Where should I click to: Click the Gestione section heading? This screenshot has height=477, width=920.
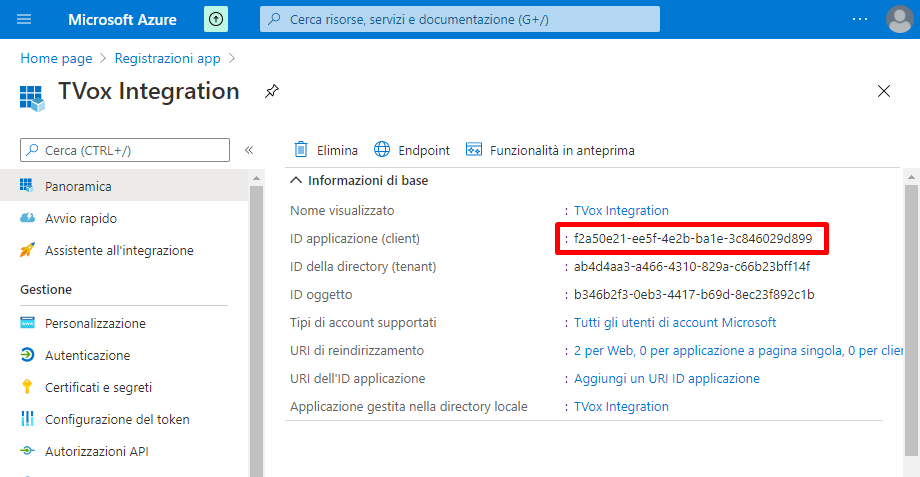[46, 290]
